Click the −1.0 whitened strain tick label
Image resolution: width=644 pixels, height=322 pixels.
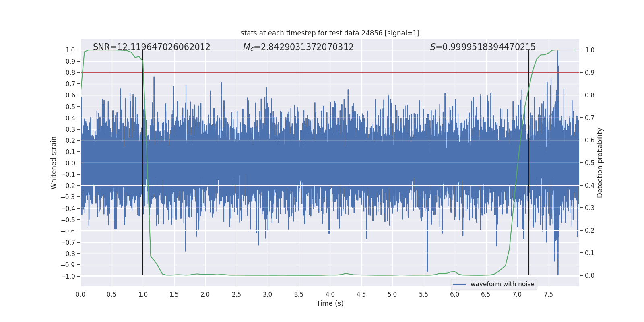[x=68, y=277]
